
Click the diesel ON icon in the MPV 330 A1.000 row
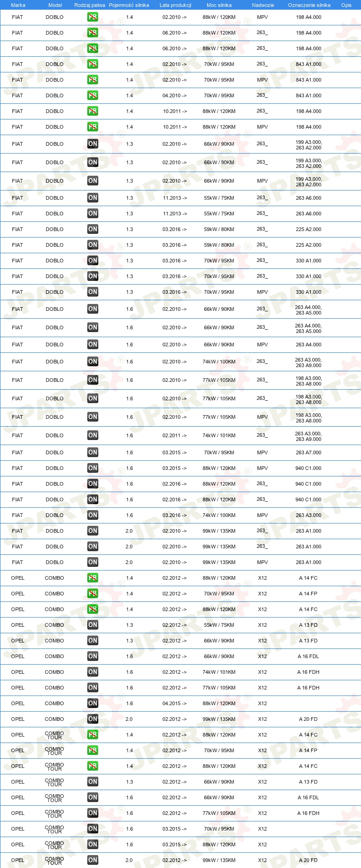pos(93,292)
